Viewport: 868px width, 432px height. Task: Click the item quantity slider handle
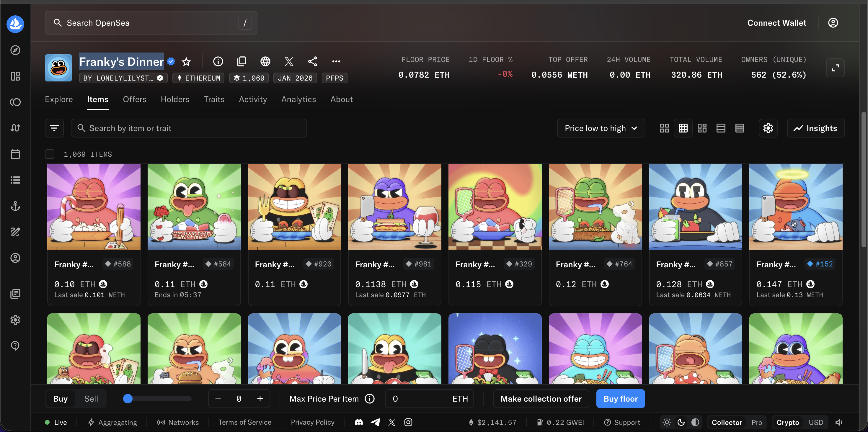(x=128, y=399)
